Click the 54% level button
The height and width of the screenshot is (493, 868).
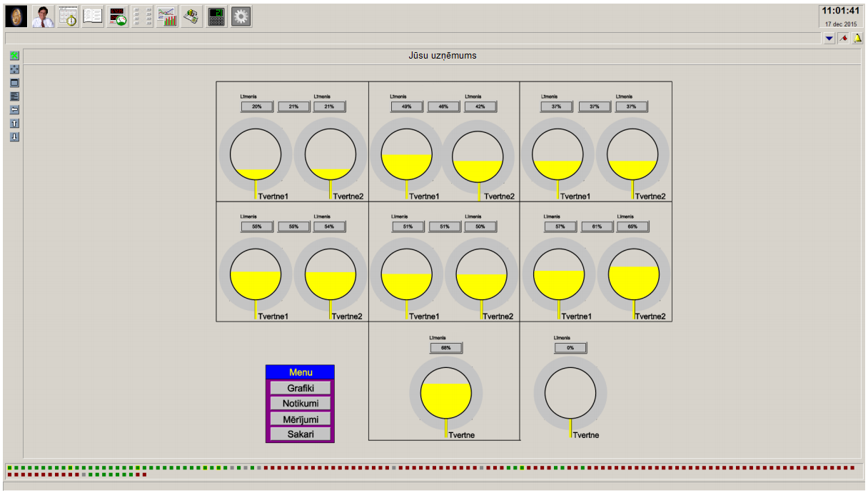pyautogui.click(x=330, y=226)
